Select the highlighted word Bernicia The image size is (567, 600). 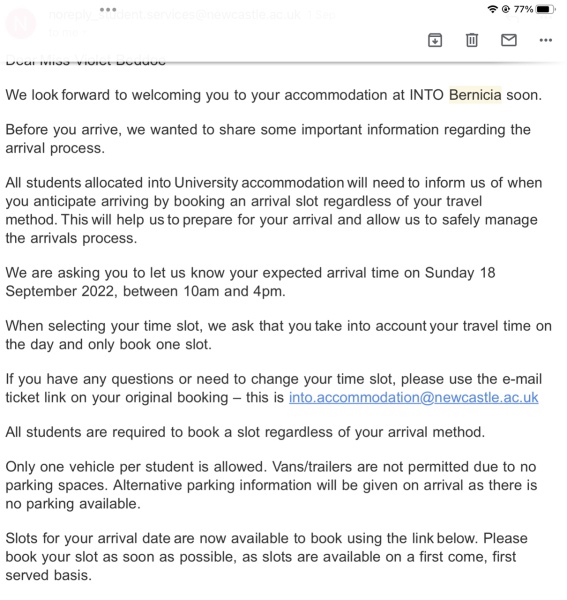click(475, 95)
